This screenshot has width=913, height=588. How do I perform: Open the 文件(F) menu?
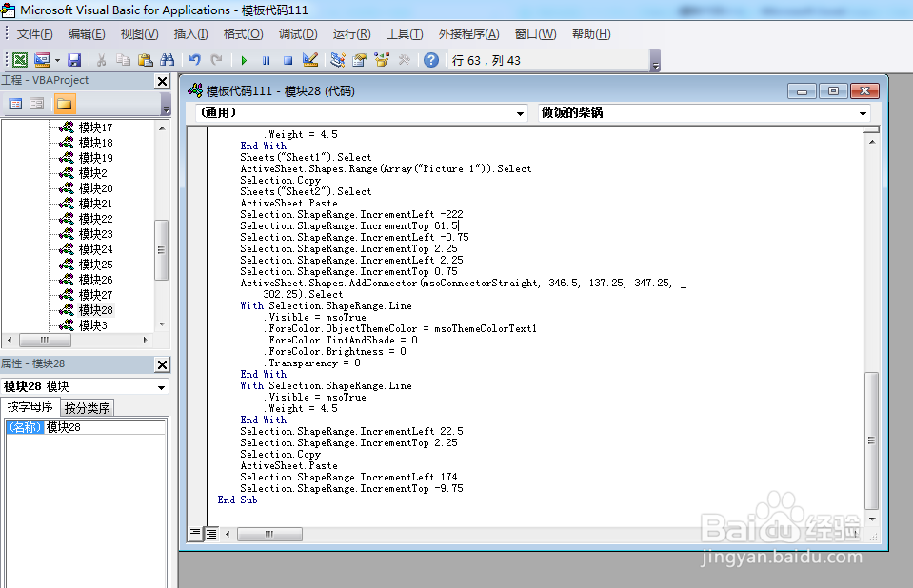(x=35, y=34)
